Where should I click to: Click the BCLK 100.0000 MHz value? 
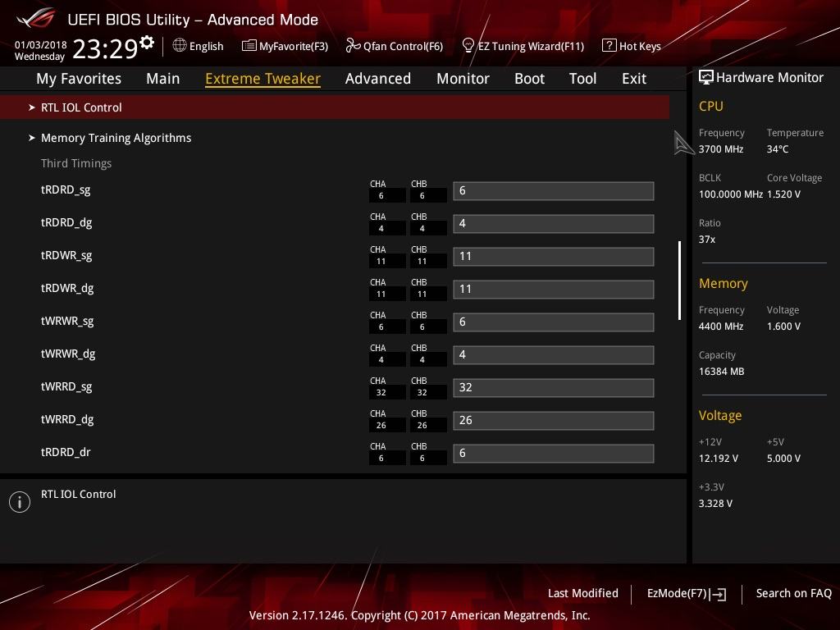click(x=731, y=194)
